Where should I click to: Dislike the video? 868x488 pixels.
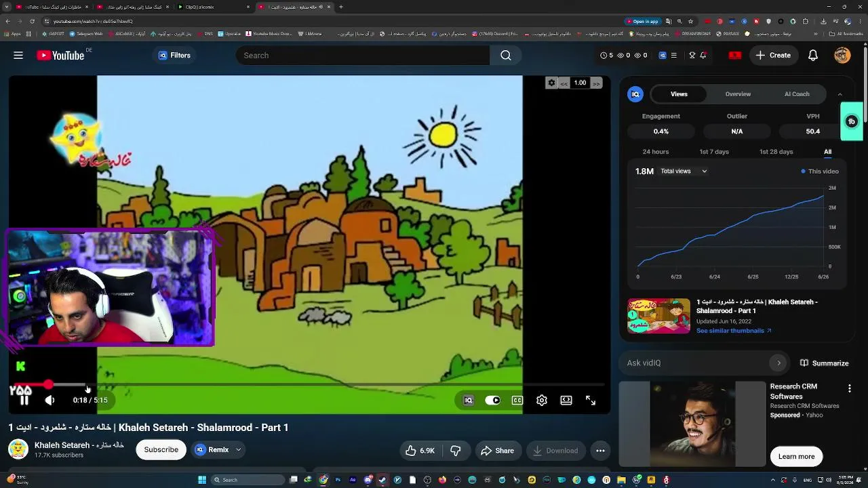[456, 451]
